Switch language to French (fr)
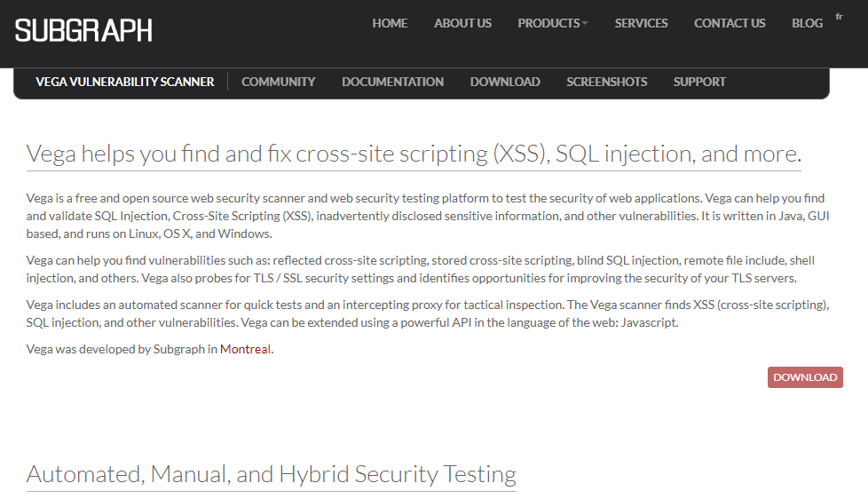 click(x=840, y=17)
